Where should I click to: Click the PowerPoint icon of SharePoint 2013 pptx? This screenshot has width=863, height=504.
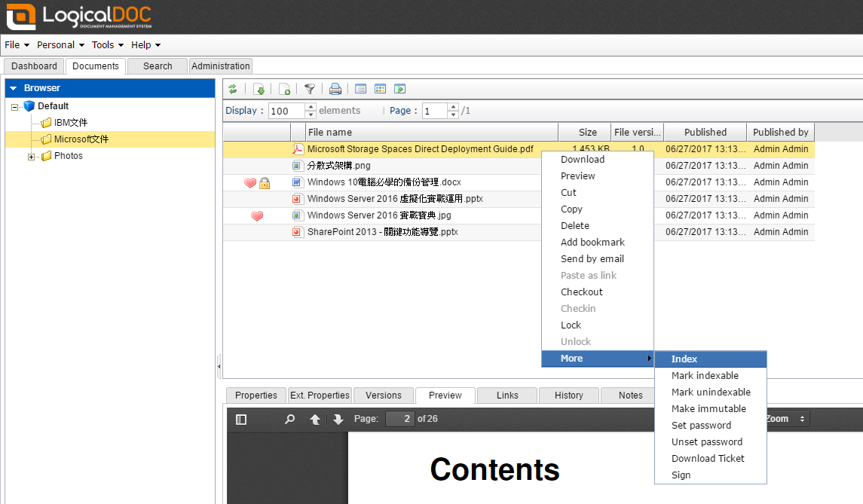tap(297, 232)
